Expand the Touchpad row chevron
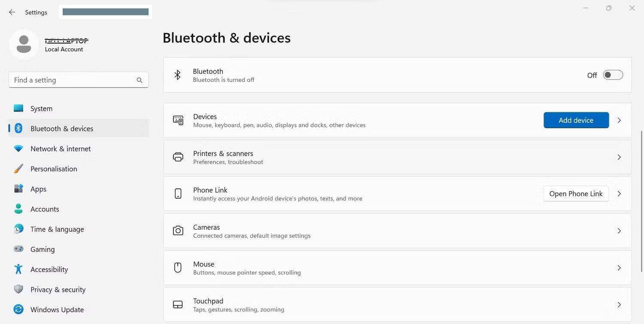Image resolution: width=644 pixels, height=324 pixels. click(619, 305)
